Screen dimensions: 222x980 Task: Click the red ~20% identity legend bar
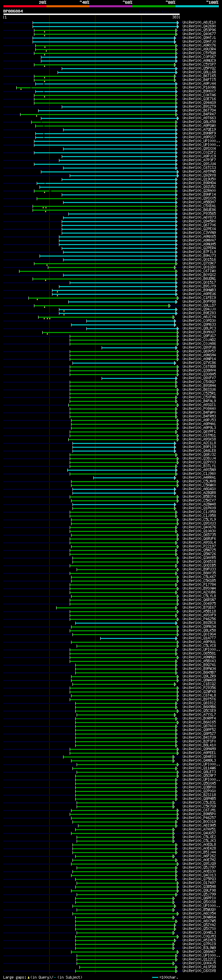click(25, 6)
